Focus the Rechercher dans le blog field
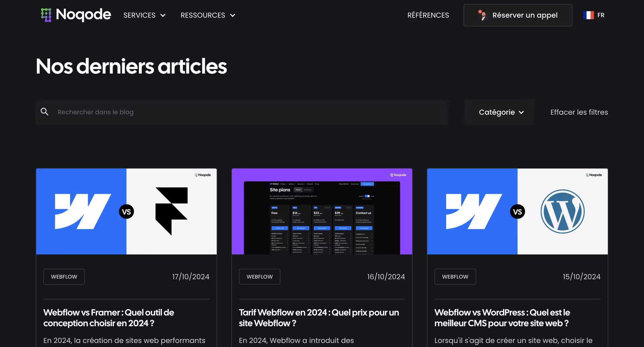 [242, 112]
